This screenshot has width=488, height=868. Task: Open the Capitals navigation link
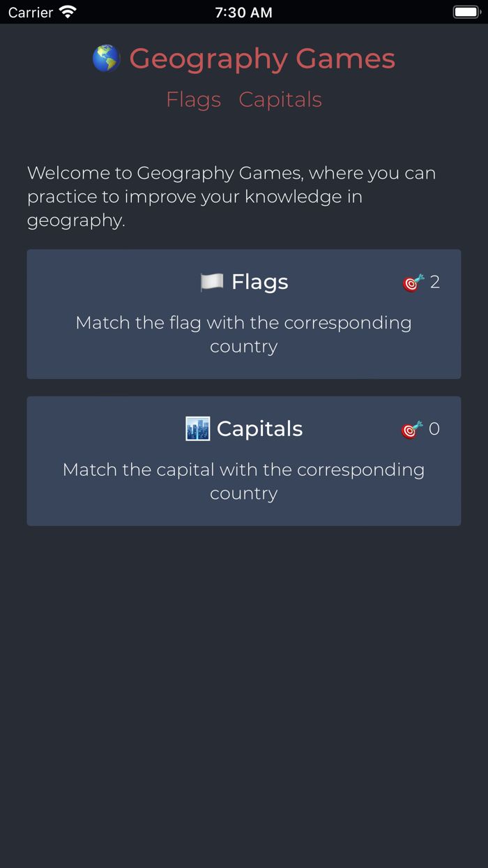pos(280,99)
